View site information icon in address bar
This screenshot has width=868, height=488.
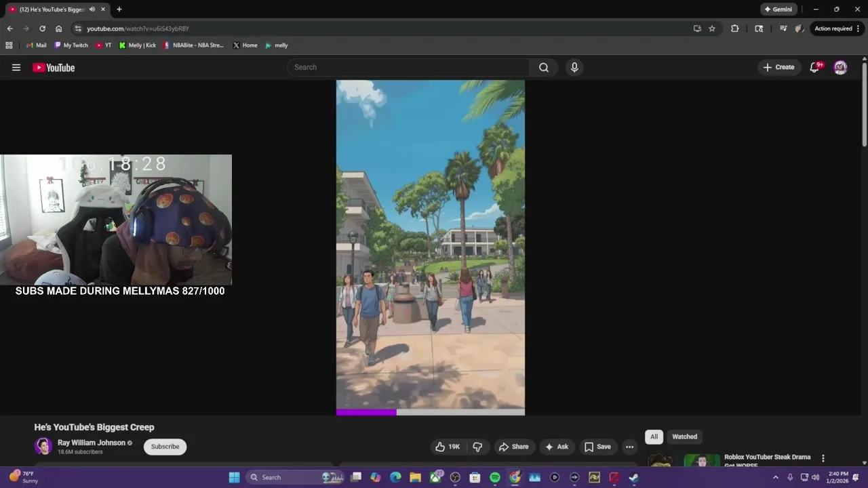click(x=78, y=28)
